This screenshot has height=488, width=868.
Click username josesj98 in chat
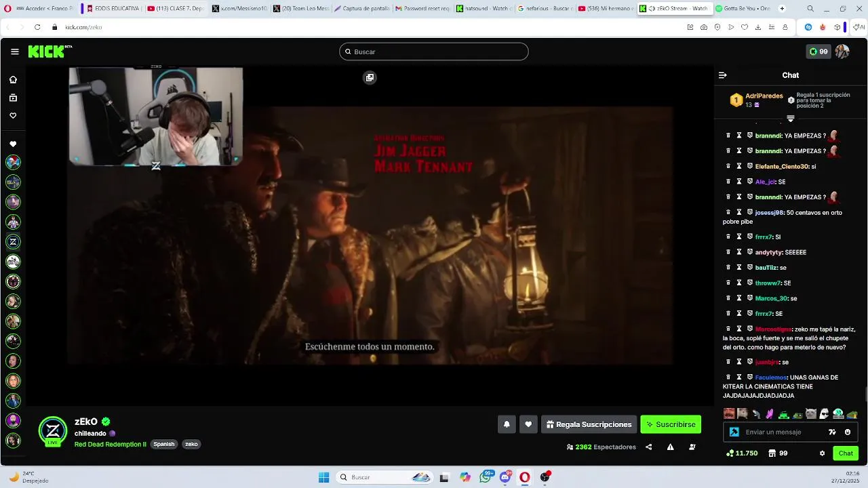tap(769, 212)
